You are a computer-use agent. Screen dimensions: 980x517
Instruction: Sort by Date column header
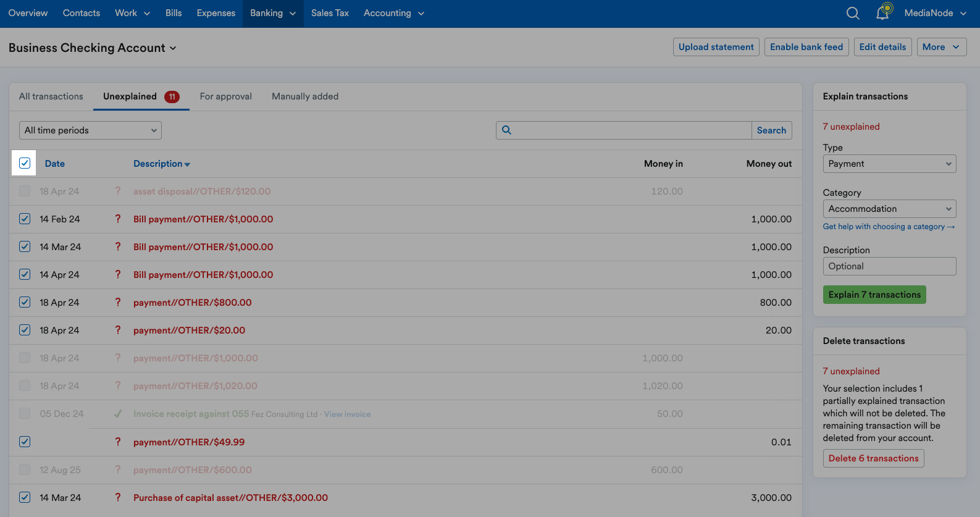pos(55,164)
